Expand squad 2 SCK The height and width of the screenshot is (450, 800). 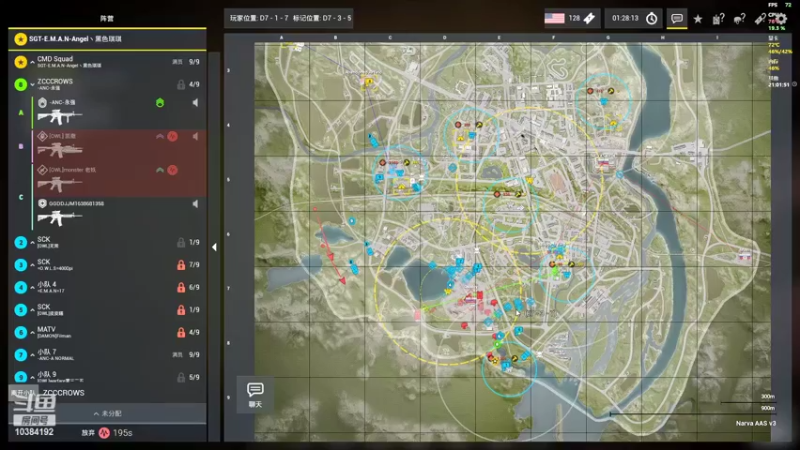point(32,242)
